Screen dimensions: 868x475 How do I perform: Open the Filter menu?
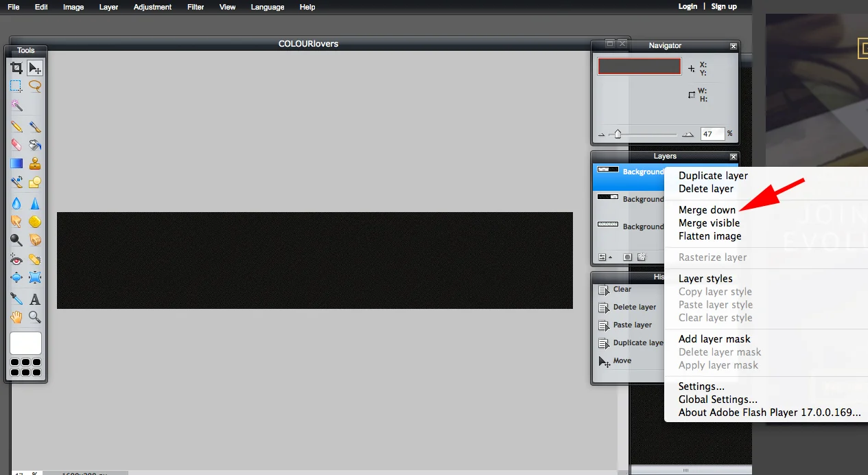(x=196, y=7)
